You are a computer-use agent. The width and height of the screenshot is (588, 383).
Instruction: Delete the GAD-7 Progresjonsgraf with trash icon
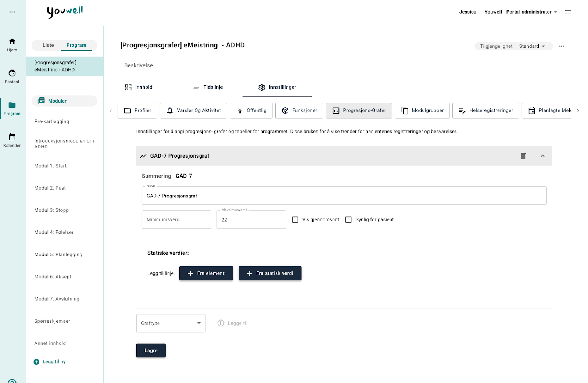point(523,156)
